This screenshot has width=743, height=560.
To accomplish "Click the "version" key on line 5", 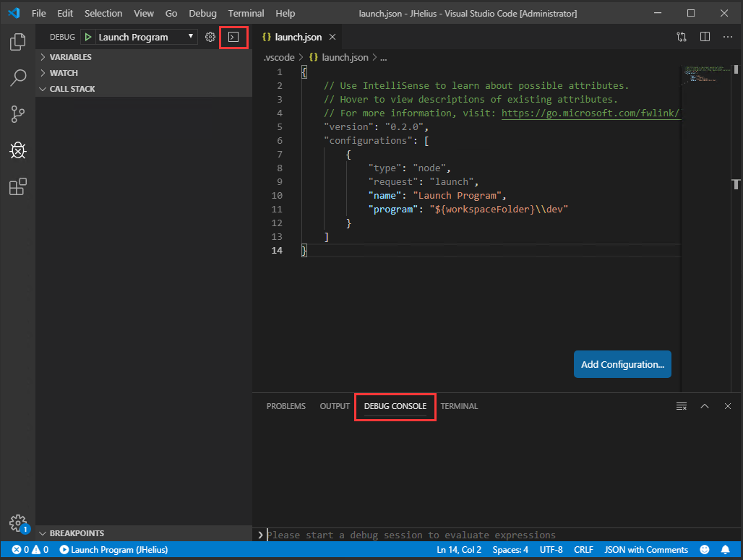I will [x=349, y=127].
